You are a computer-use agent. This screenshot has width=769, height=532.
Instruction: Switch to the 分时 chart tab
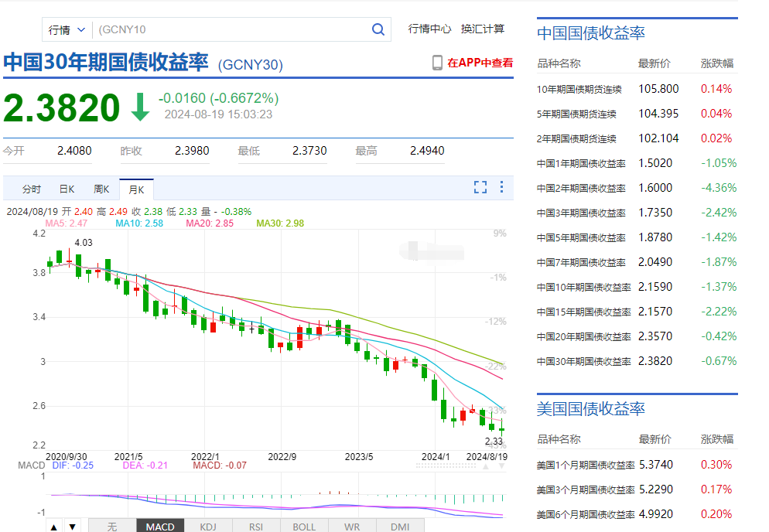coord(32,189)
